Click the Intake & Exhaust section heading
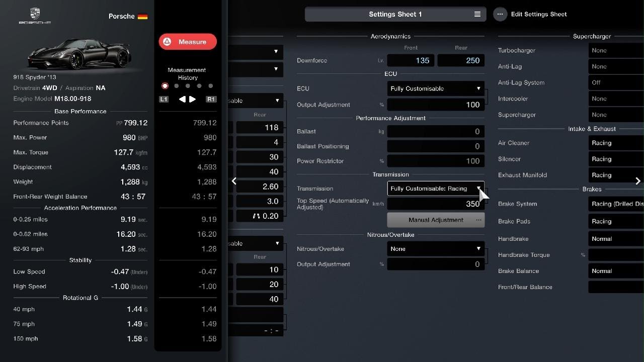Image resolution: width=644 pixels, height=362 pixels. pos(592,129)
